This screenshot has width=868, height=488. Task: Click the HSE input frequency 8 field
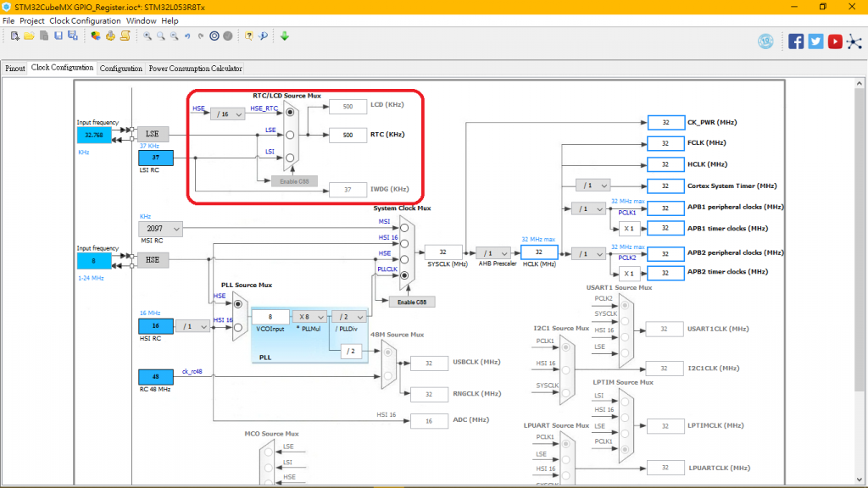point(94,261)
